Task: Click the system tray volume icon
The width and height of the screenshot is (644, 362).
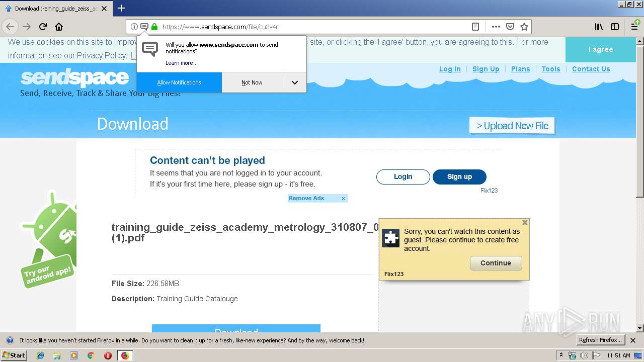Action: (584, 355)
